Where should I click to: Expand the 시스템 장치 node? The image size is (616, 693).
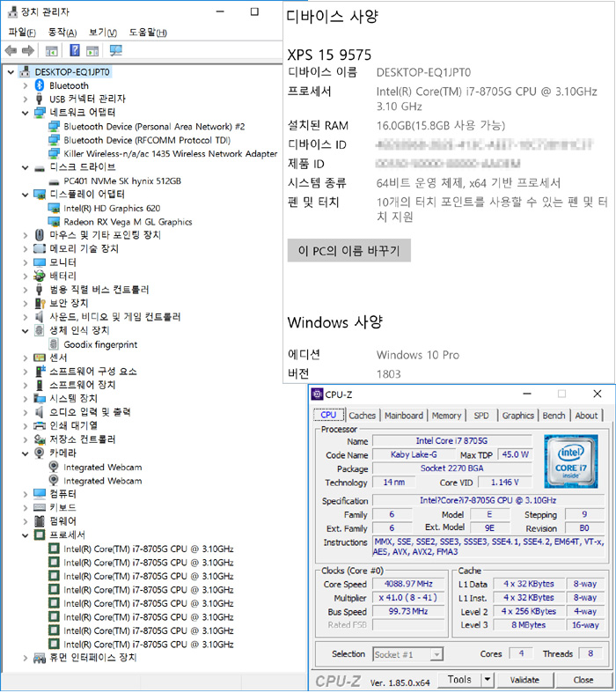click(x=26, y=399)
